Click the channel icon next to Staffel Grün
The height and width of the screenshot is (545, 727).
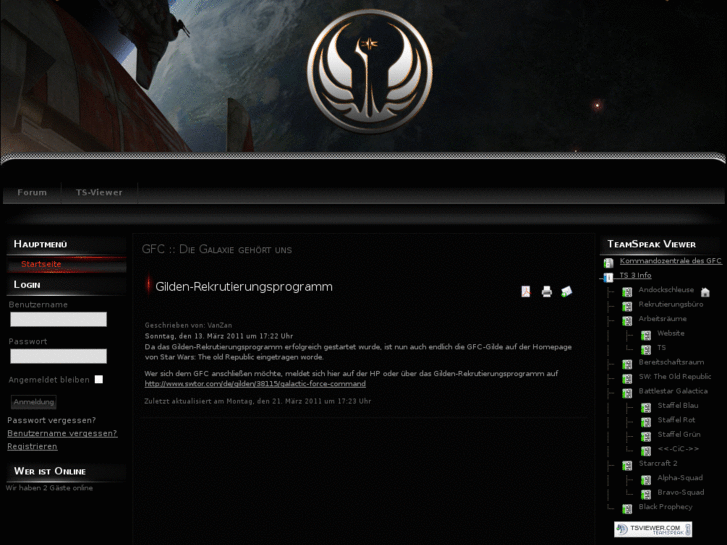(645, 436)
